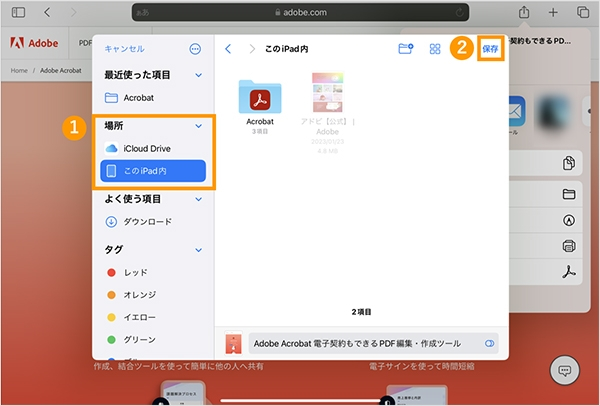Select このiPad内 location

pos(153,171)
